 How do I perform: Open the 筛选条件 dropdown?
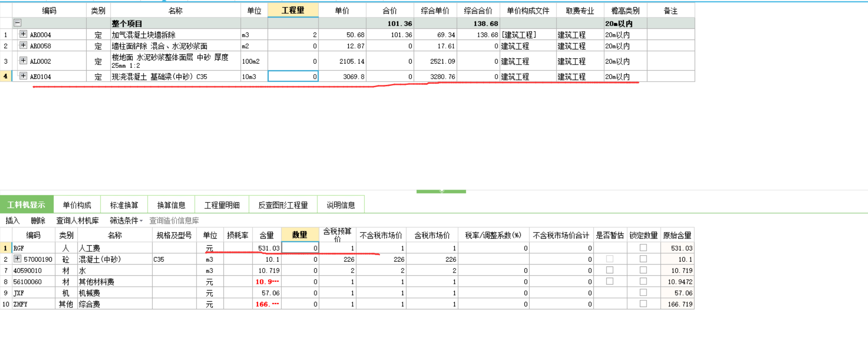pyautogui.click(x=126, y=220)
